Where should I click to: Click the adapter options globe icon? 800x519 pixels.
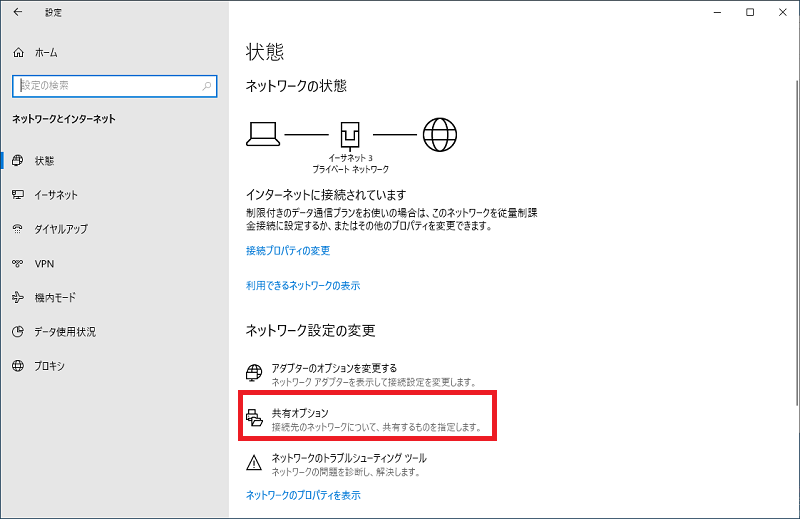tap(254, 373)
